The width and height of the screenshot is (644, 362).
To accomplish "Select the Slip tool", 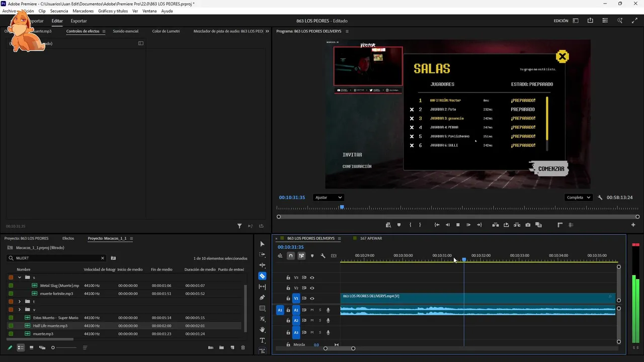I will 262,287.
